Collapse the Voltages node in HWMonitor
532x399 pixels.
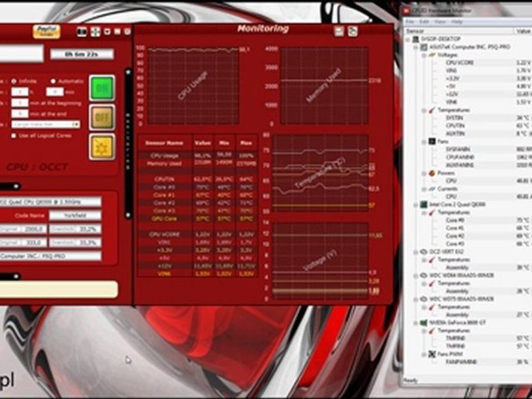click(424, 55)
